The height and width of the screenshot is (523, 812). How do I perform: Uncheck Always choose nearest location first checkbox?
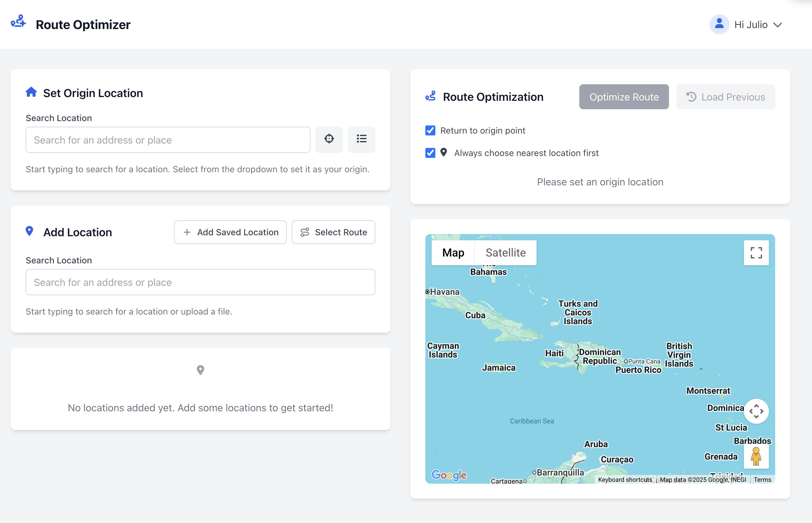point(430,153)
